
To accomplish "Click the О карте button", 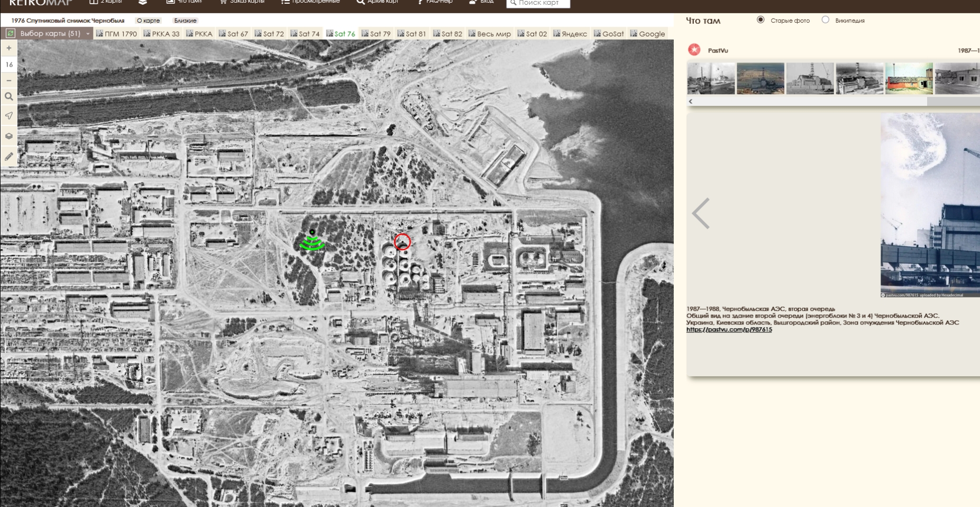I will (148, 21).
